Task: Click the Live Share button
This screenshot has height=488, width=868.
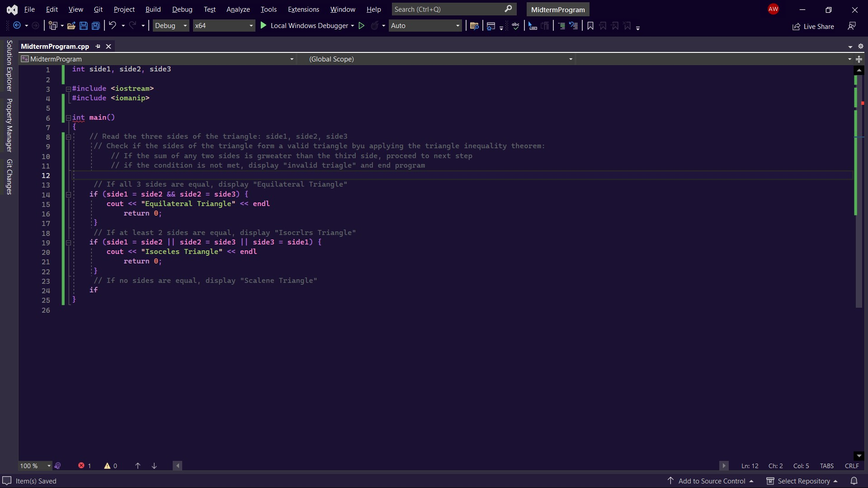Action: (813, 26)
